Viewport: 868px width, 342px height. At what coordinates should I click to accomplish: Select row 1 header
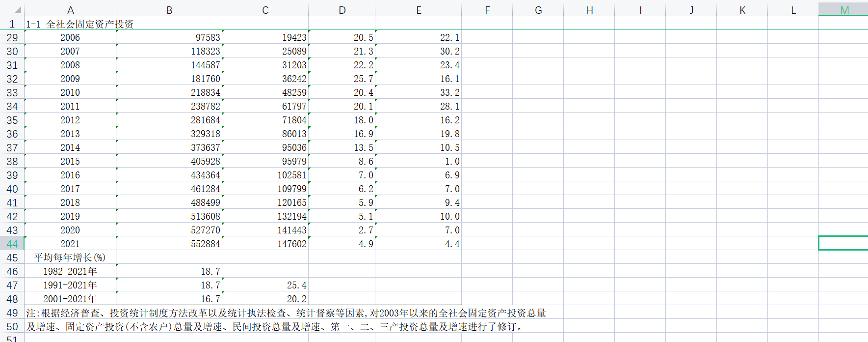[x=12, y=24]
